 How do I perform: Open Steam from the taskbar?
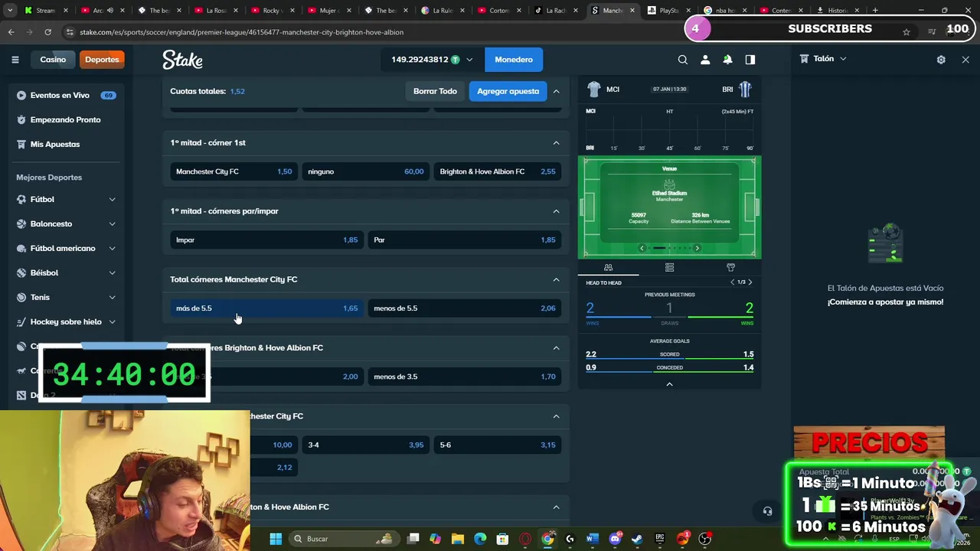pos(637,539)
